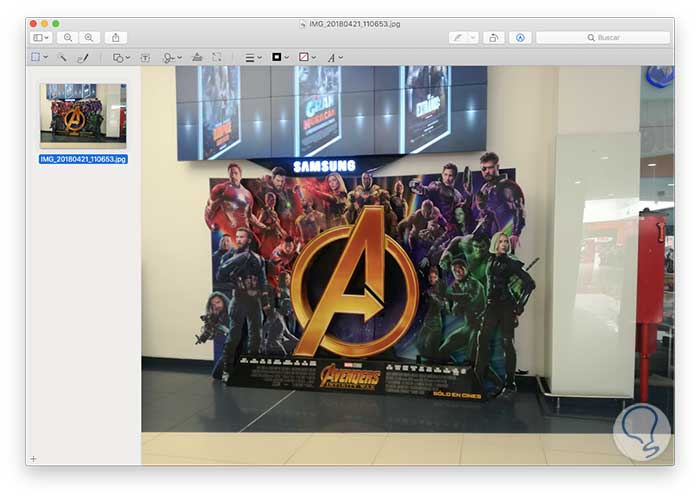This screenshot has width=700, height=499.
Task: Focus the Buscar search field
Action: 603,37
